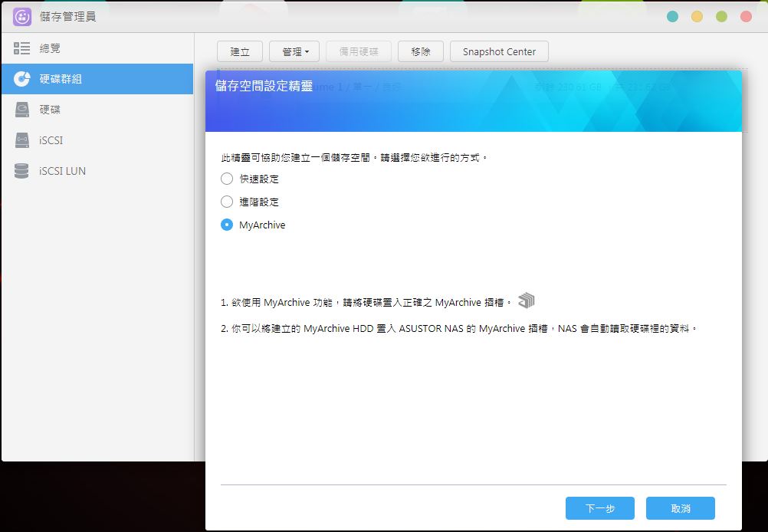Open the 管理 dropdown menu
This screenshot has height=532, width=768.
(294, 51)
